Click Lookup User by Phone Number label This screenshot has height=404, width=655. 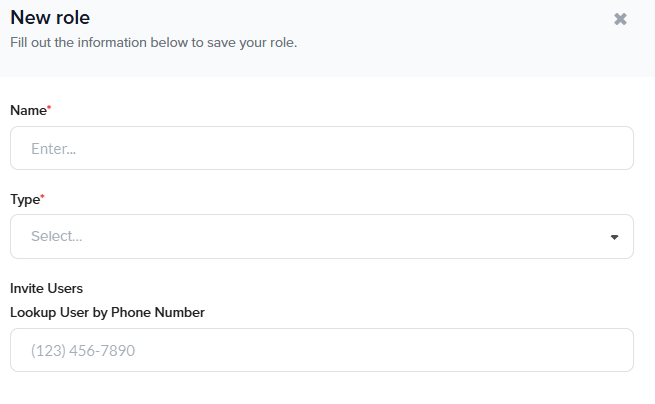pyautogui.click(x=107, y=312)
